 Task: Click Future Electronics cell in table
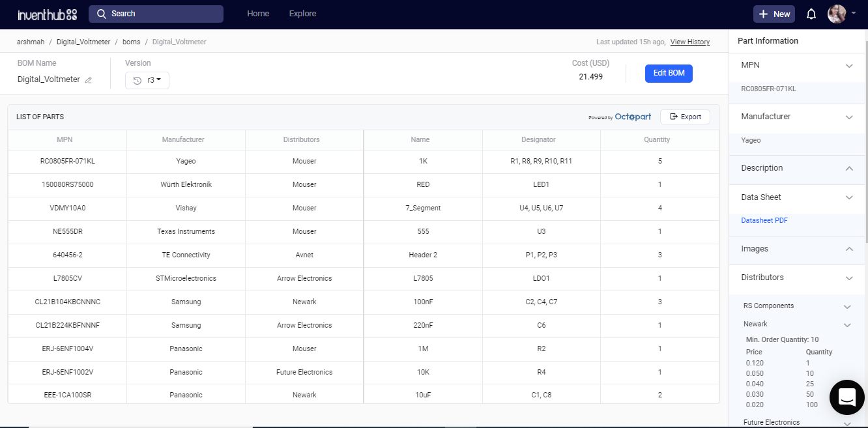tap(304, 372)
